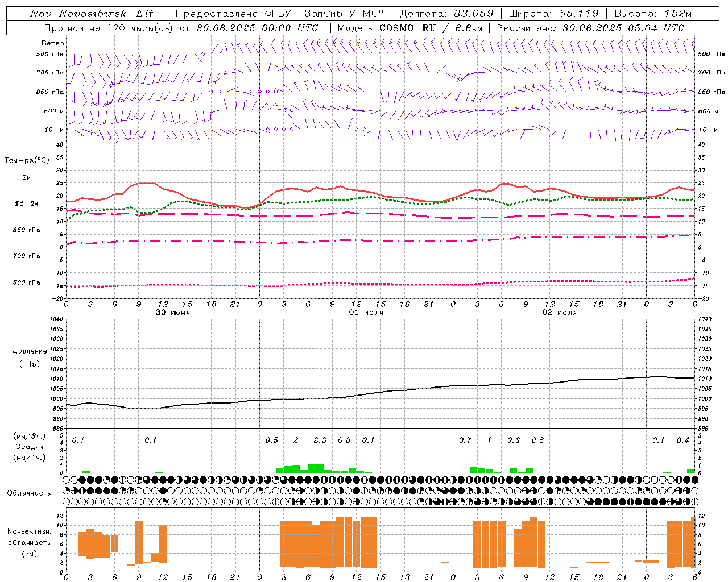
Task: Click the pink dotted sample under temperature legend 500 гПа
Action: (x=26, y=289)
